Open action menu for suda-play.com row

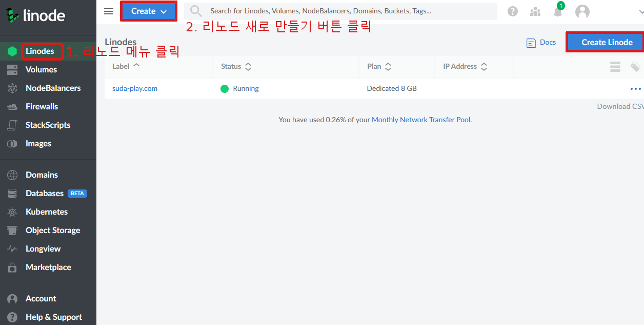636,89
